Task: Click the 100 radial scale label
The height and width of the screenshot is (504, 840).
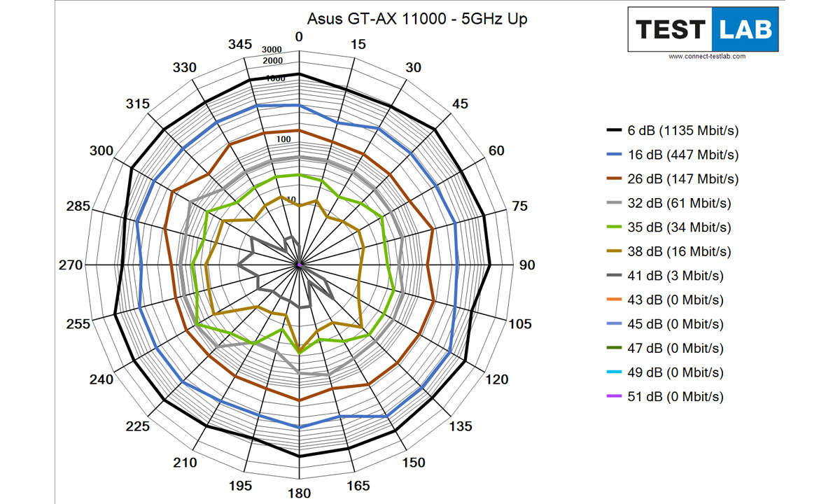Action: point(284,139)
